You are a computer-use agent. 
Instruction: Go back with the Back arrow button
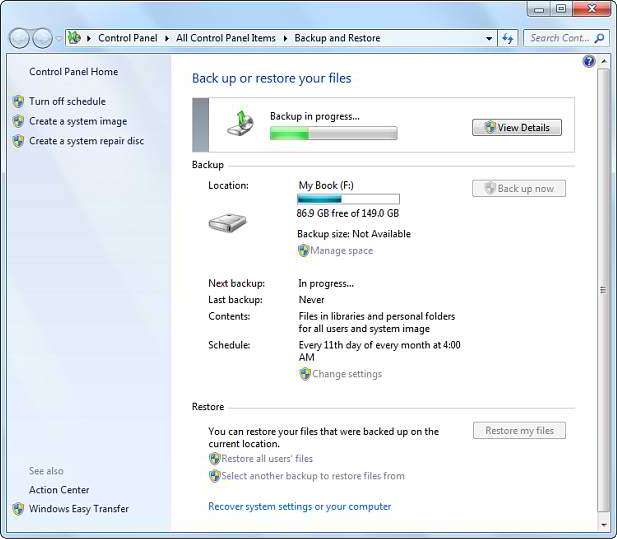tap(19, 38)
